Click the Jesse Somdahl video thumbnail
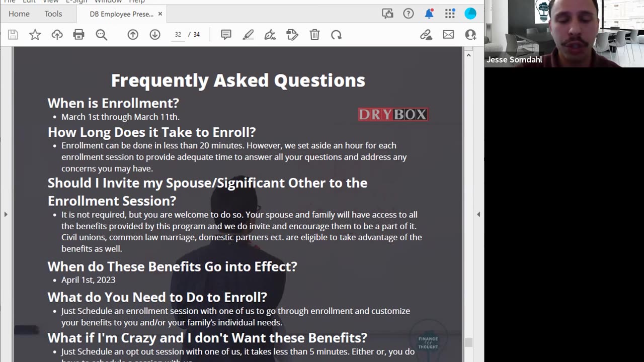Image resolution: width=644 pixels, height=362 pixels. (x=564, y=34)
